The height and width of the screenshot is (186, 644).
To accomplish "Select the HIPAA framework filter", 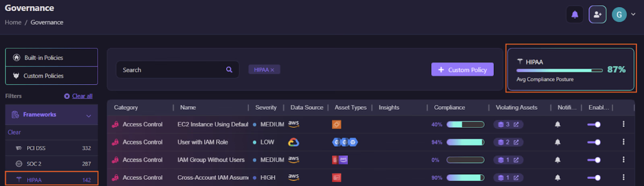I will [52, 179].
